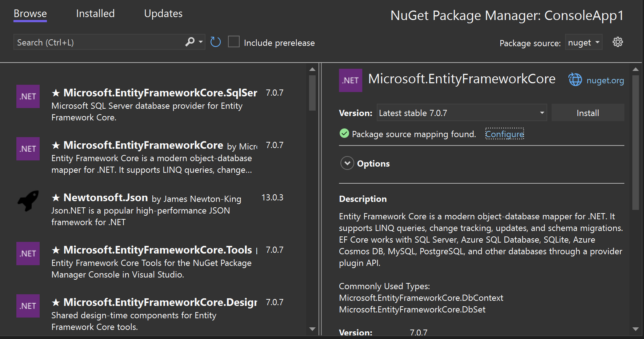Enable the Include prerelease checkbox
The width and height of the screenshot is (644, 339).
tap(234, 42)
